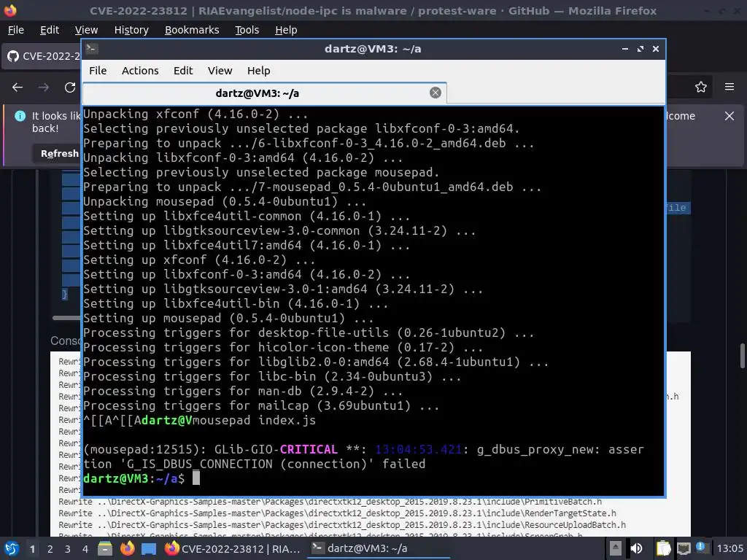The height and width of the screenshot is (560, 747).
Task: Click the info icon in the notification bar
Action: pyautogui.click(x=20, y=116)
